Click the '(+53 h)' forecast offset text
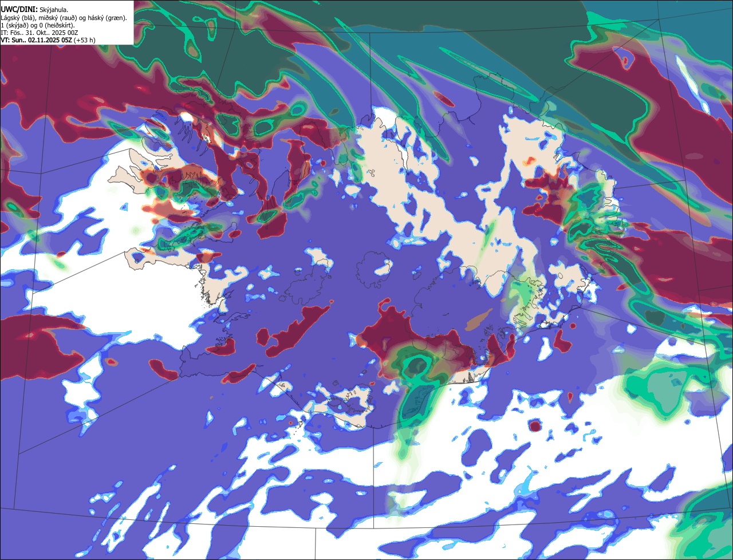Image resolution: width=733 pixels, height=560 pixels. click(x=84, y=40)
